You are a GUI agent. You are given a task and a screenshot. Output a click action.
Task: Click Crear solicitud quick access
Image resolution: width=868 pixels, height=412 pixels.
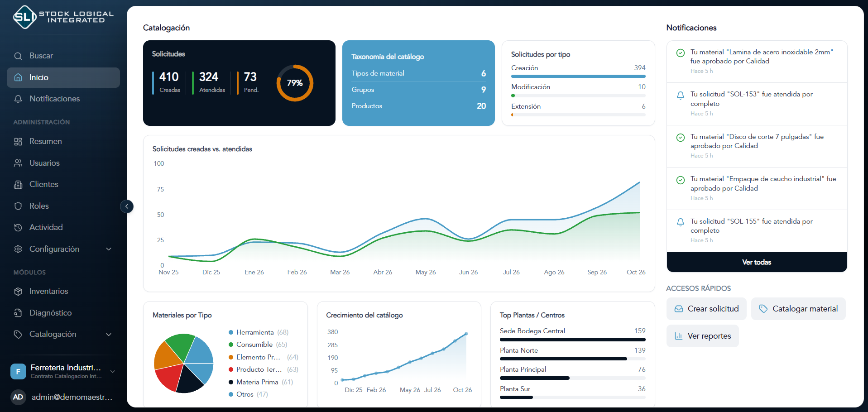[x=706, y=309]
